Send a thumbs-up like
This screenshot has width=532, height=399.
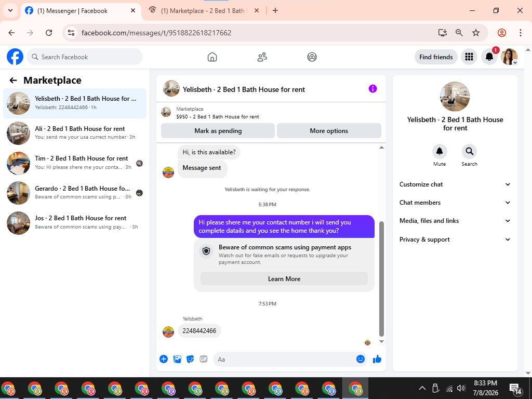[x=377, y=359]
